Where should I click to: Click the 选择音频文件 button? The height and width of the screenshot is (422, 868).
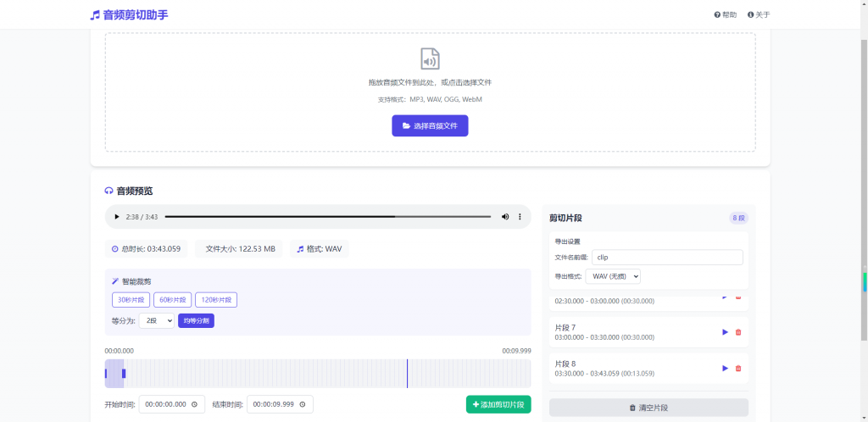(x=430, y=125)
